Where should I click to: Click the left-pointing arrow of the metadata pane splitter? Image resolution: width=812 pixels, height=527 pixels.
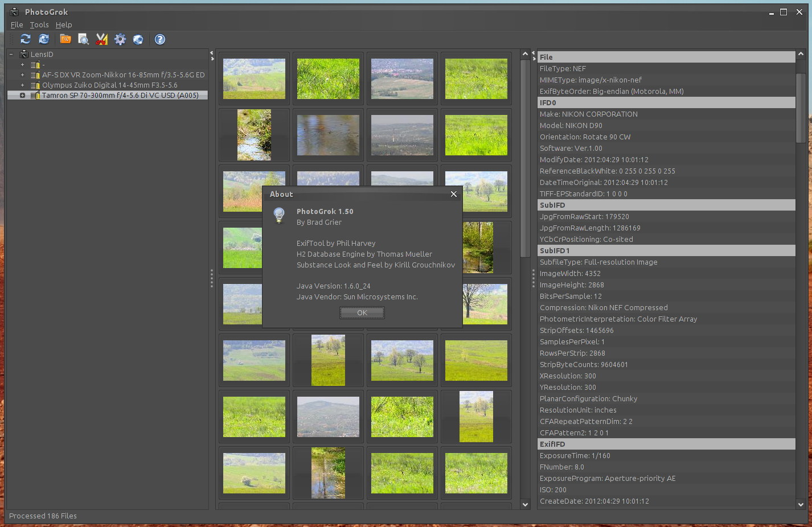[x=534, y=53]
